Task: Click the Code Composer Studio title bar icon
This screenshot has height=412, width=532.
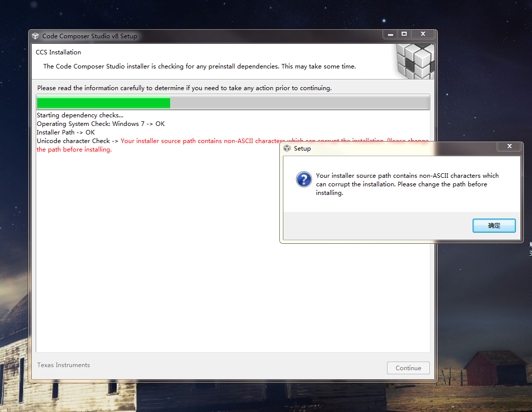Action: pos(35,36)
